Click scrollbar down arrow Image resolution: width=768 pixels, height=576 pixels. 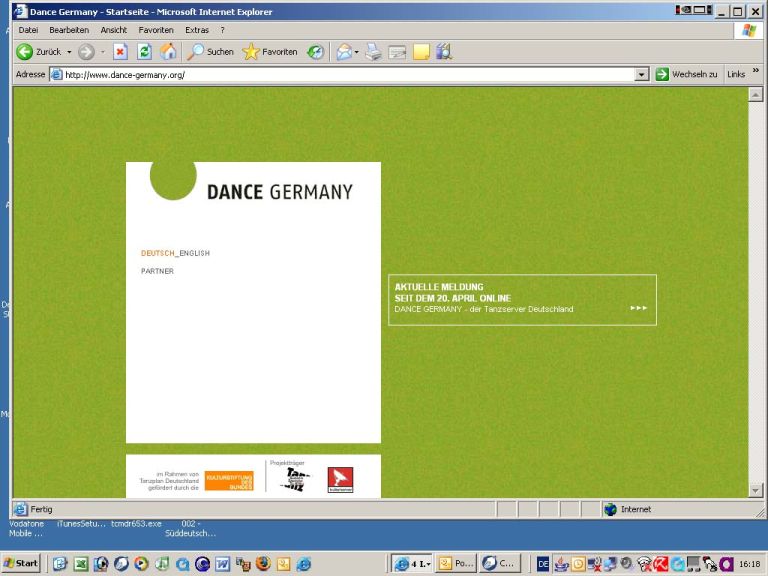756,490
